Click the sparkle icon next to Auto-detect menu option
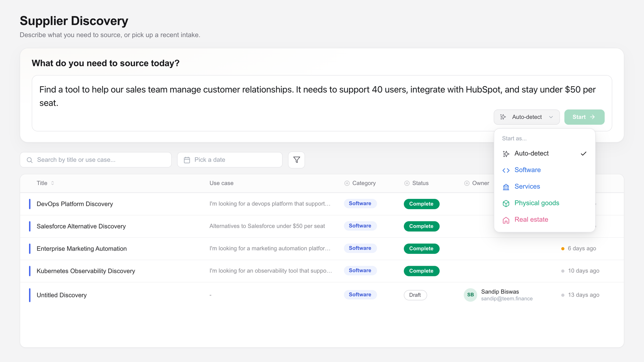 pos(506,154)
